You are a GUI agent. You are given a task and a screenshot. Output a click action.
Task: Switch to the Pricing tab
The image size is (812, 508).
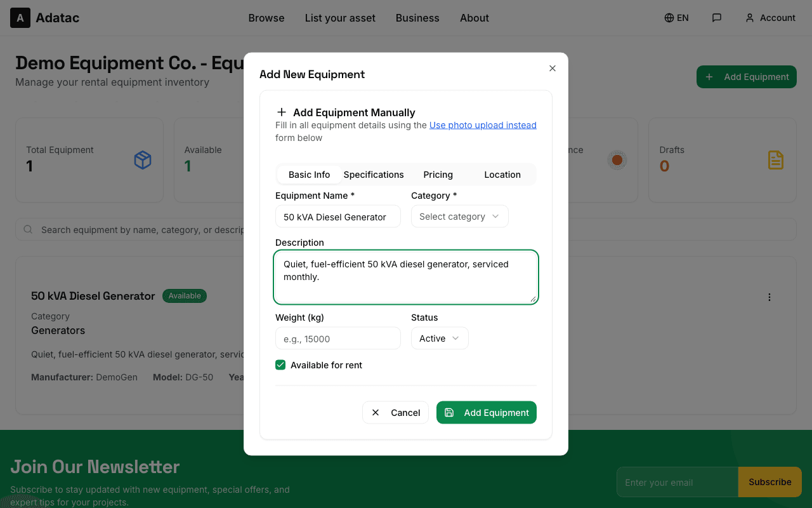tap(438, 175)
